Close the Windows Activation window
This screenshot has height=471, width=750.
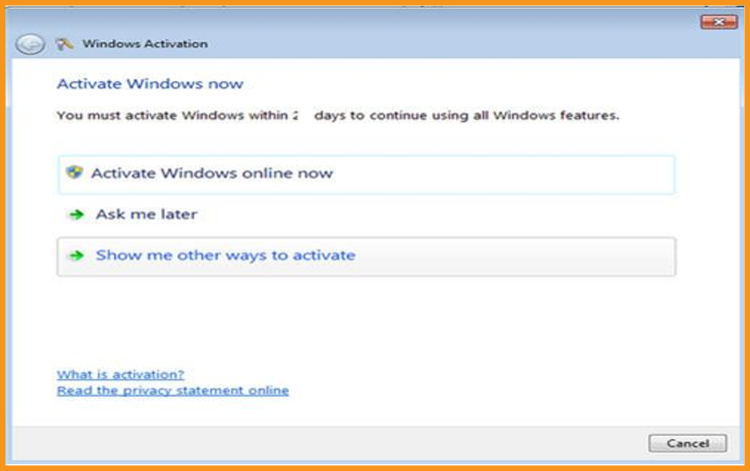point(718,22)
